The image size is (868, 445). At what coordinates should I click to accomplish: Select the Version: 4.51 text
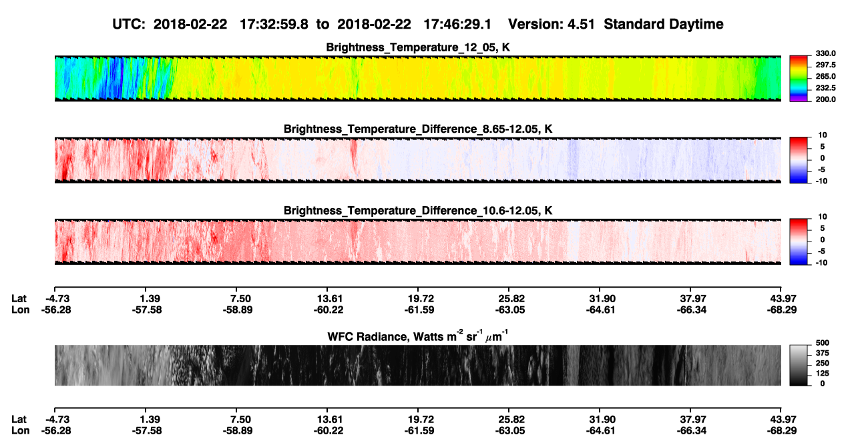(x=553, y=25)
